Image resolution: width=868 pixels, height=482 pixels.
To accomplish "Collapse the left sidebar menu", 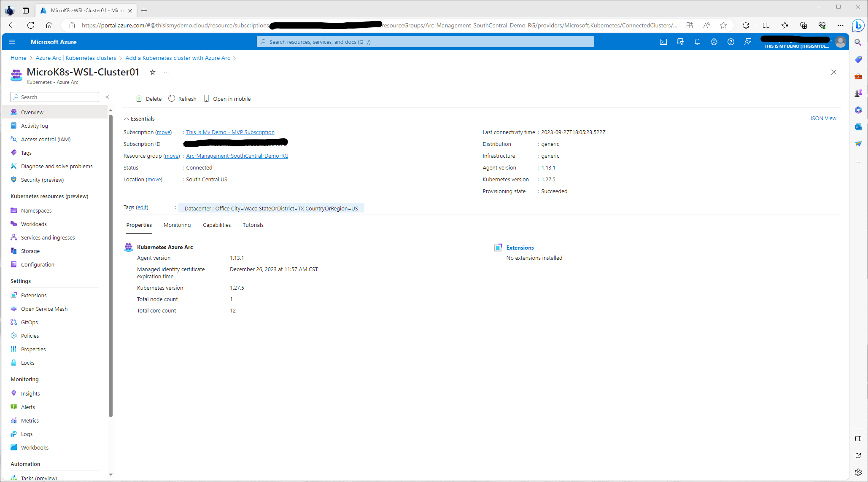I will pos(107,97).
